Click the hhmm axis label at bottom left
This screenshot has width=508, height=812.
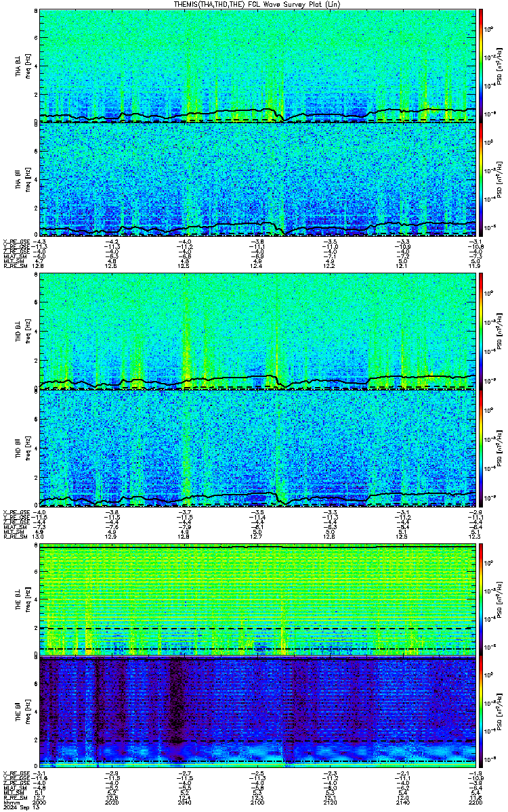pos(9,803)
